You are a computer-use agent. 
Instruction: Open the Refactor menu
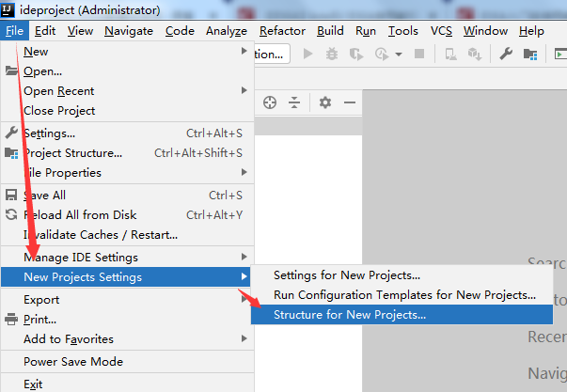(282, 31)
